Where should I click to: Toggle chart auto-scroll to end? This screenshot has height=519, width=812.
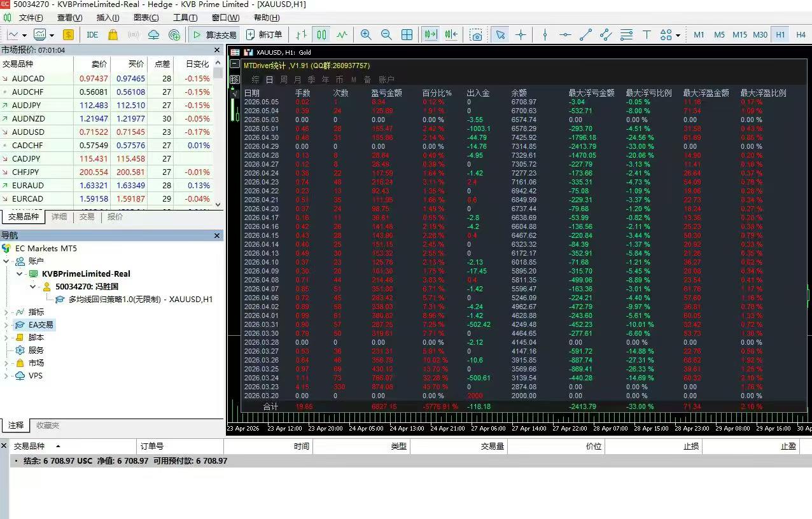click(431, 35)
